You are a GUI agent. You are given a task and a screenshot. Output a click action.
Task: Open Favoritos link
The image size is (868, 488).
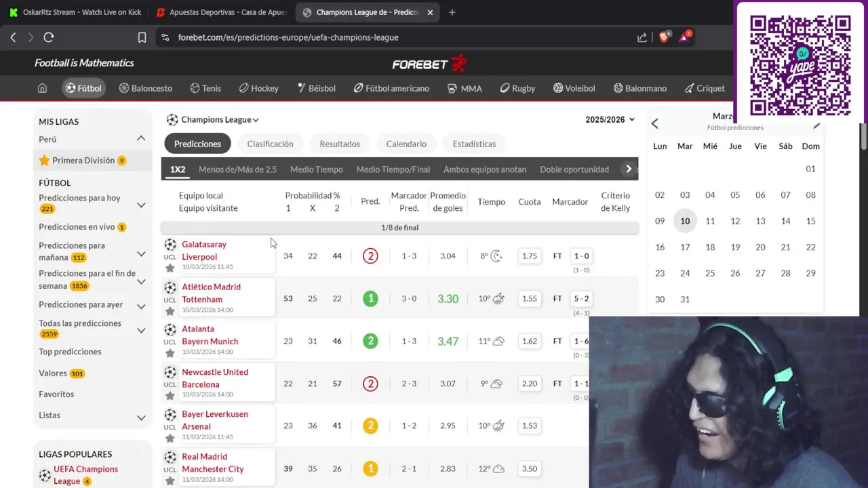point(56,394)
